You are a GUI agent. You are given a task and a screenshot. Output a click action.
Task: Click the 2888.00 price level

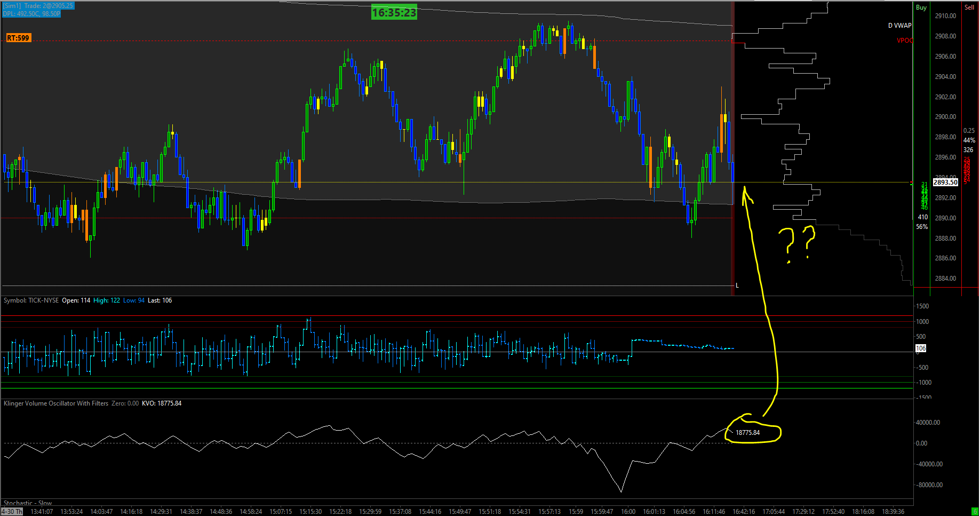945,239
